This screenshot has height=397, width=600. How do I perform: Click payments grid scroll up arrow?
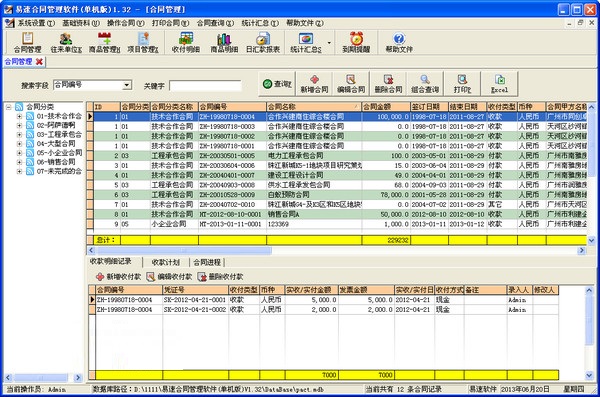(589, 290)
